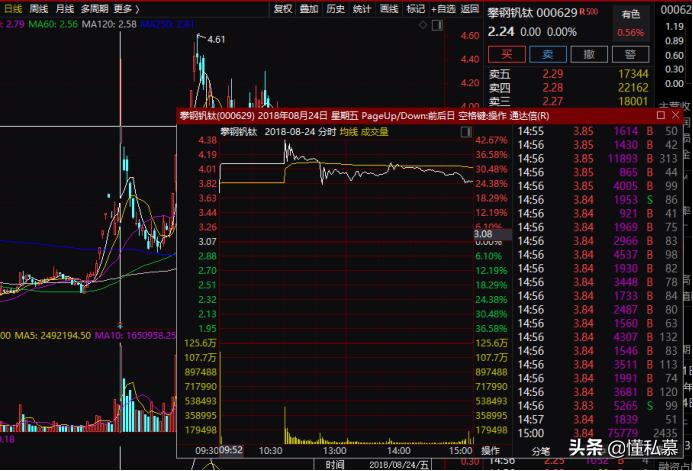Click the 标记 mark toolbar item
The image size is (693, 471).
[415, 9]
